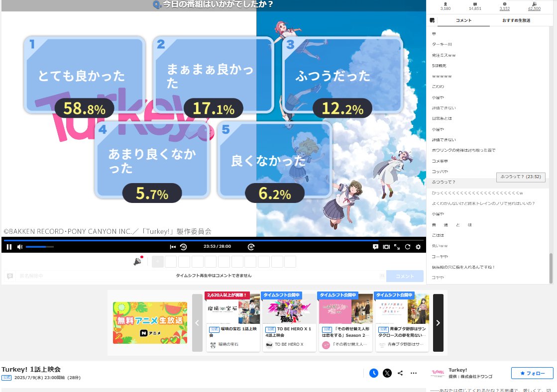Go to previous items in the carousel
Viewport: 557px width, 392px height.
click(x=197, y=323)
